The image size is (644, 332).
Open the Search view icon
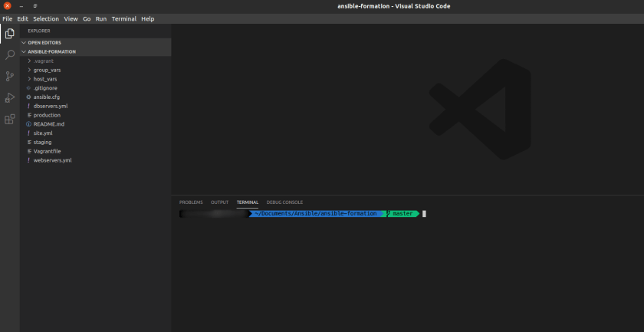pyautogui.click(x=9, y=55)
